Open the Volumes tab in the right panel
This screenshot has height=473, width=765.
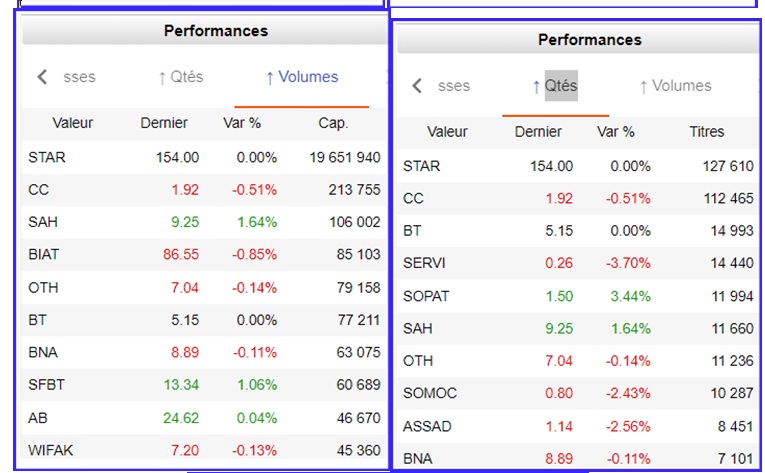675,86
